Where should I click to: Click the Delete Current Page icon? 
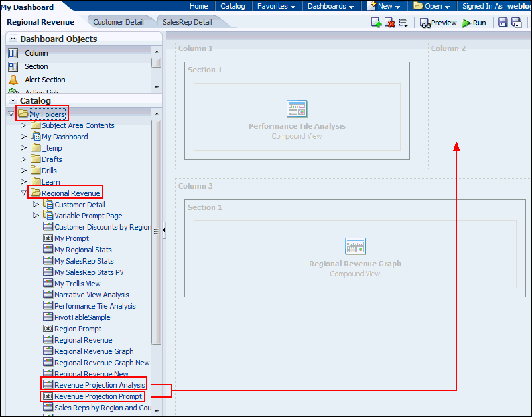click(390, 23)
